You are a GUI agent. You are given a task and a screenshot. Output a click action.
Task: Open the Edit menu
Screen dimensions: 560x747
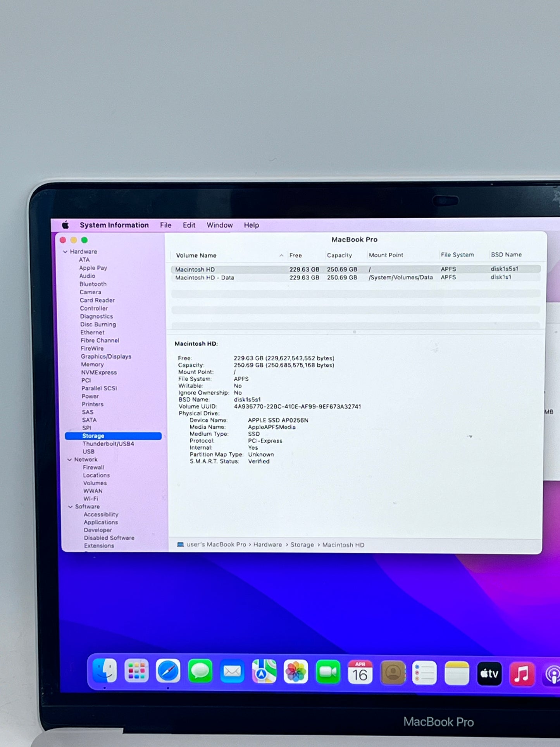tap(189, 225)
